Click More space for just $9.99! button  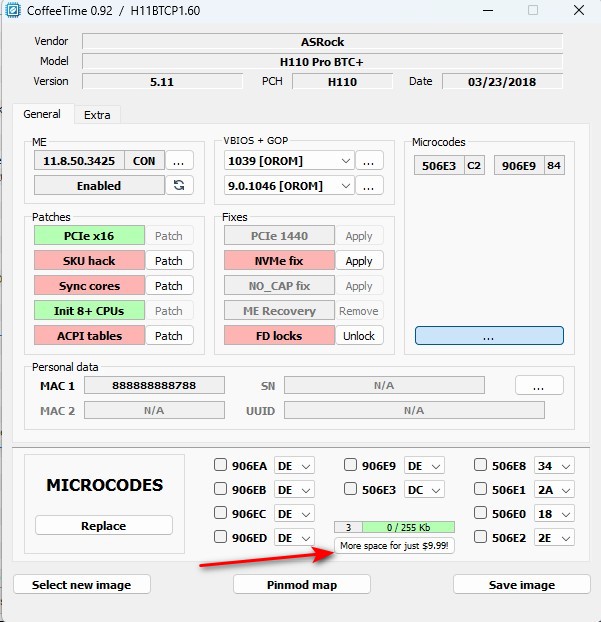tap(394, 545)
